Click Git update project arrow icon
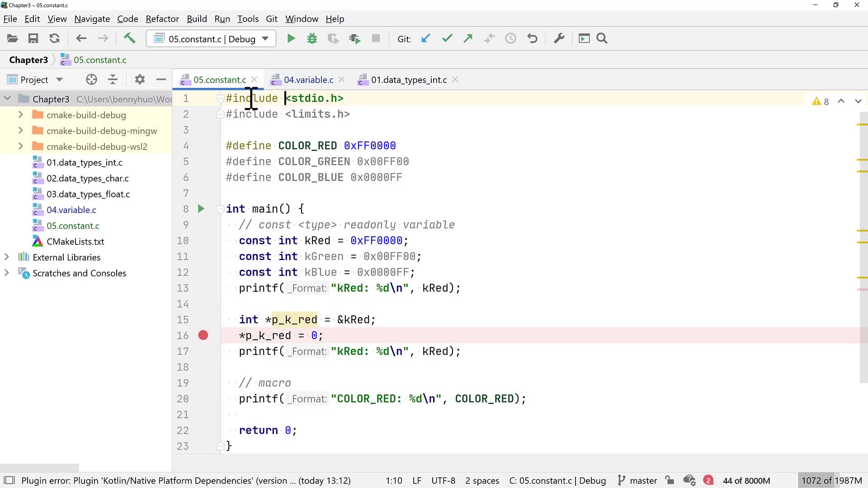Screen dimensions: 868x488 425,39
